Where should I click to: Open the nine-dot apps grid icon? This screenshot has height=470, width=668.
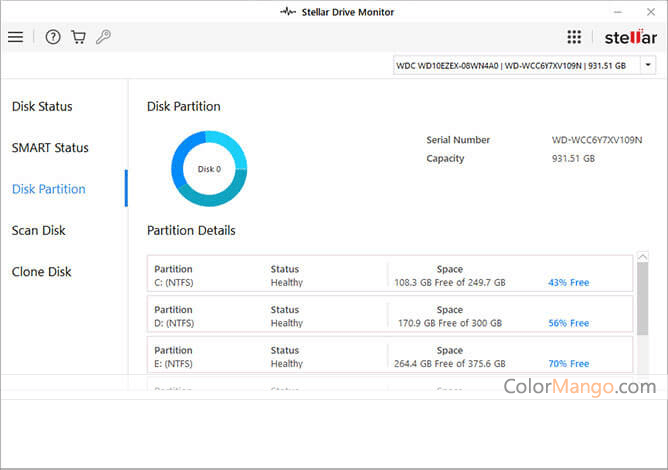click(574, 37)
